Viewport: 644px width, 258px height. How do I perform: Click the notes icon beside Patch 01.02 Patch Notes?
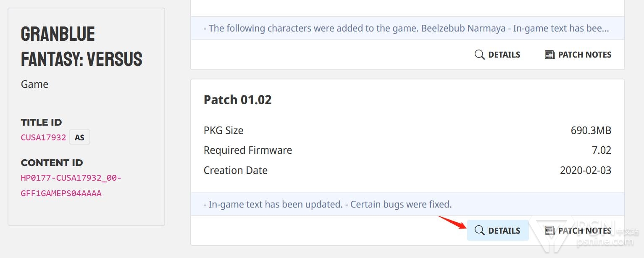point(549,230)
